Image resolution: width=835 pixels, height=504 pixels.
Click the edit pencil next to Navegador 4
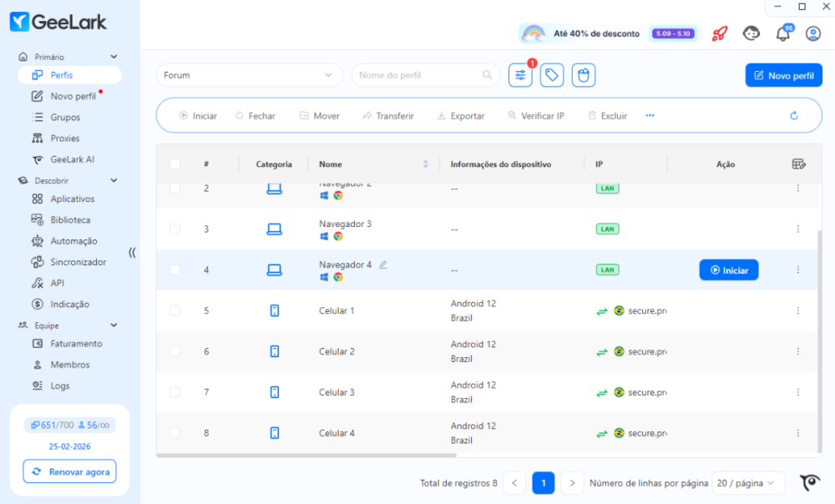[x=383, y=265]
